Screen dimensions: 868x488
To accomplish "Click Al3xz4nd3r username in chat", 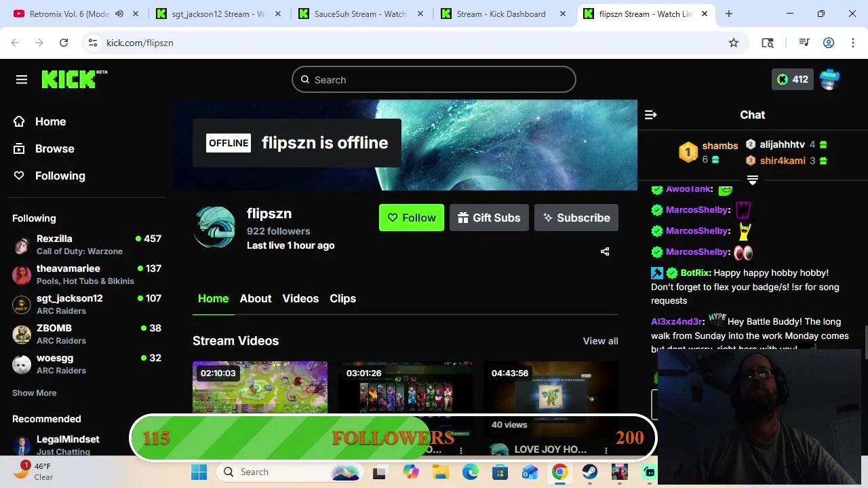I will click(x=677, y=321).
